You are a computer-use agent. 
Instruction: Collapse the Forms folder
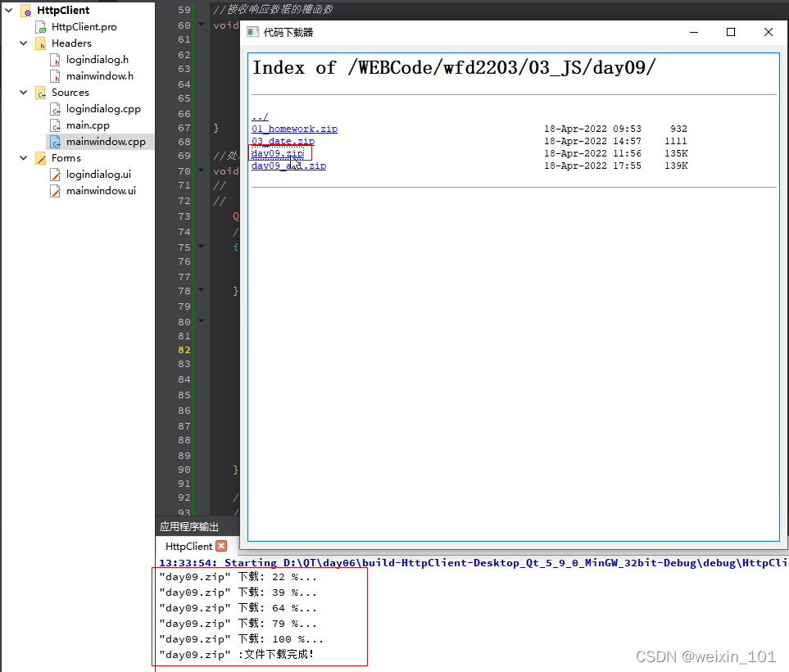(23, 158)
